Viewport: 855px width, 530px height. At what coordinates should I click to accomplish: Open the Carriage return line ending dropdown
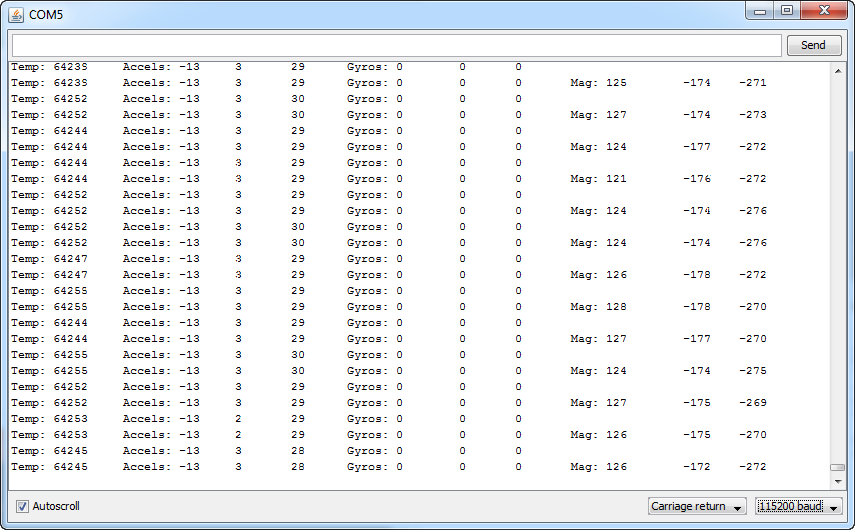[697, 506]
